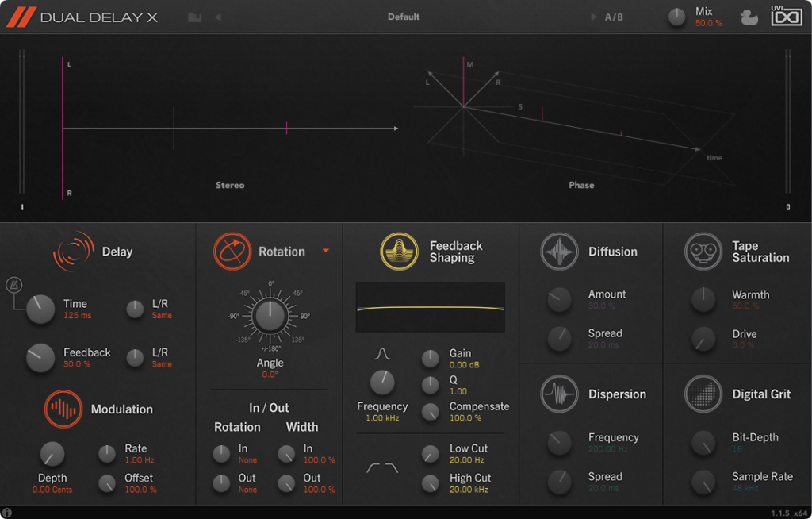Click the info icon in status bar
The image size is (812, 519).
tap(6, 513)
